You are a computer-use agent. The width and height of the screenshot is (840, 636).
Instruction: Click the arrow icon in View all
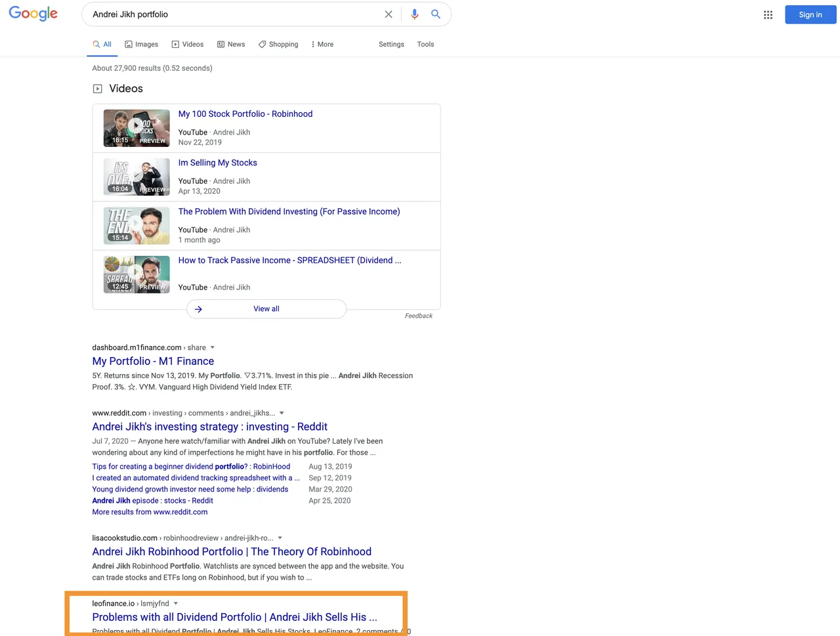[198, 309]
